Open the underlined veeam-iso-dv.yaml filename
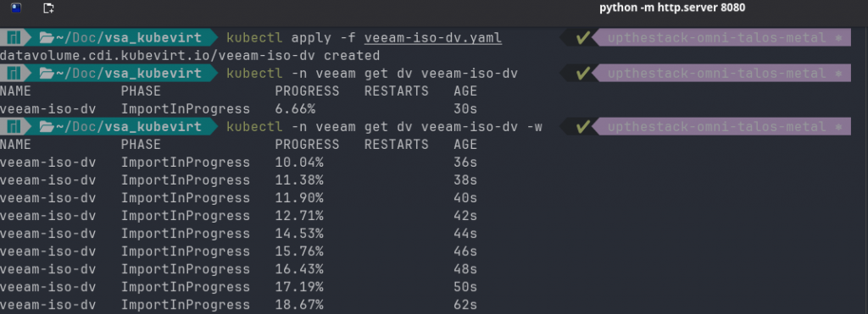The width and height of the screenshot is (868, 314). coord(433,38)
